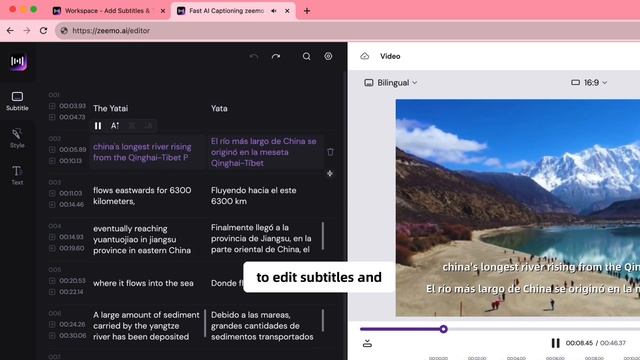640x360 pixels.
Task: Expand the Bilingual subtitle mode dropdown
Action: [x=391, y=82]
